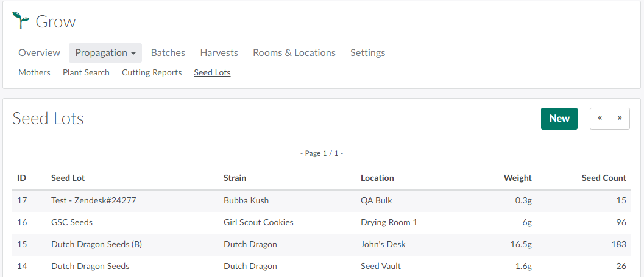Sort by the Seed Count column header
Screen dimensions: 644x277
[603, 178]
